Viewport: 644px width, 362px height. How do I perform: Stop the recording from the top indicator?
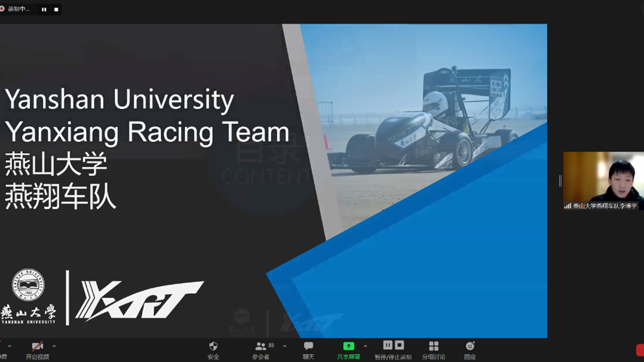56,10
